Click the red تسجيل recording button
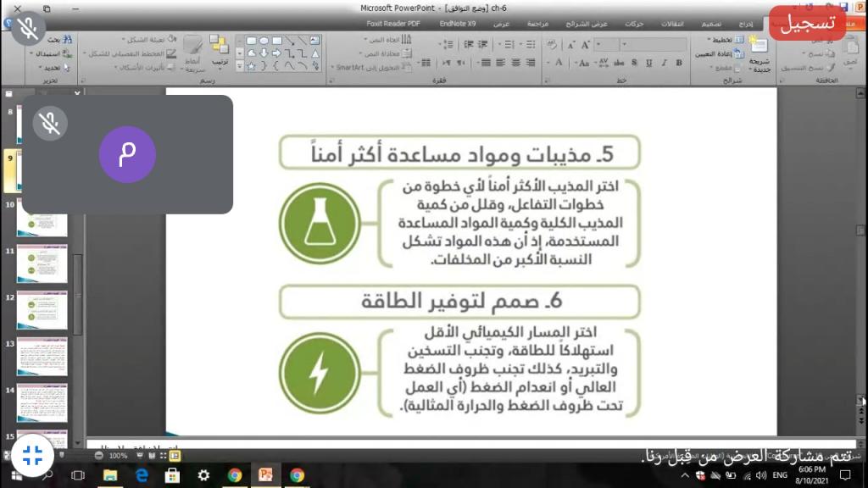The width and height of the screenshot is (868, 488). click(808, 23)
